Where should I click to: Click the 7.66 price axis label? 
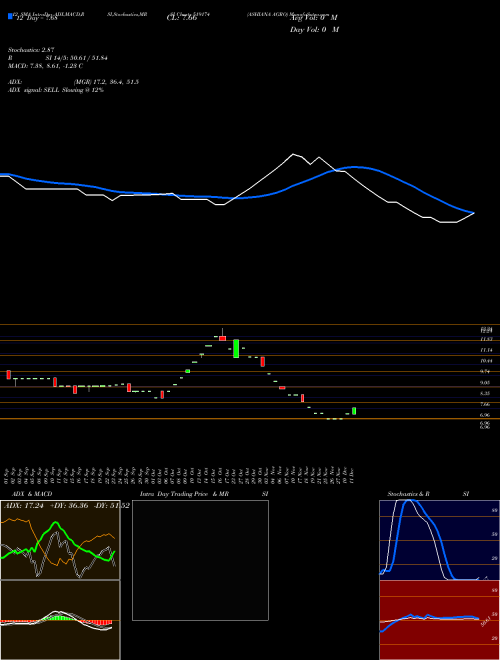point(484,405)
